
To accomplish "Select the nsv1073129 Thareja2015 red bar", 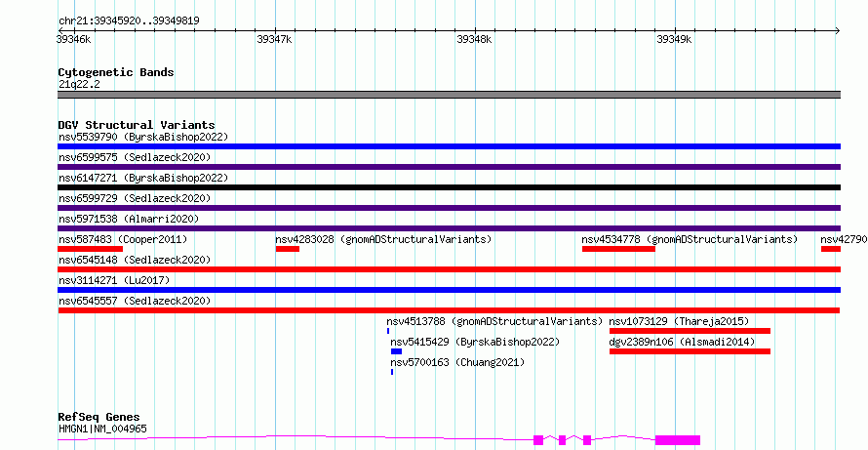I will pos(690,331).
